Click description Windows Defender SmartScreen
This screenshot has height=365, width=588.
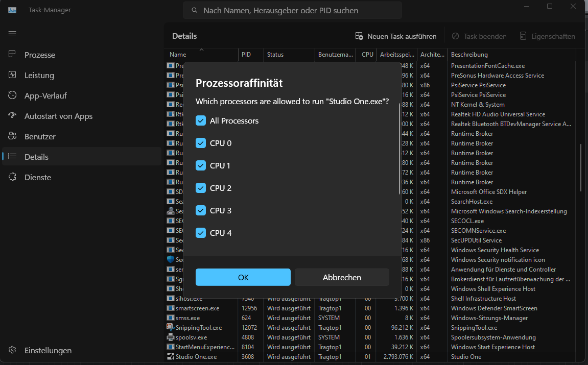click(494, 308)
